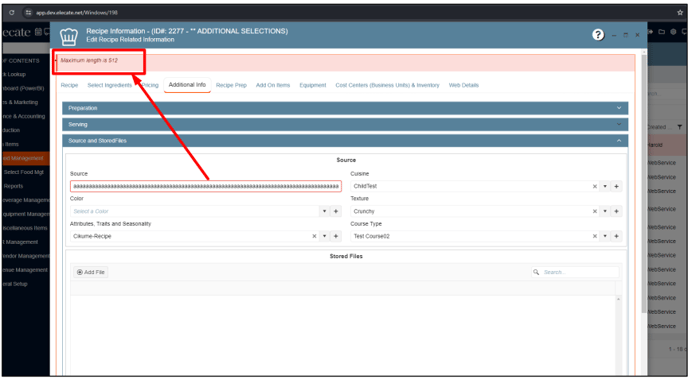Open the Cuisine dropdown arrow
688x379 pixels.
click(x=605, y=186)
